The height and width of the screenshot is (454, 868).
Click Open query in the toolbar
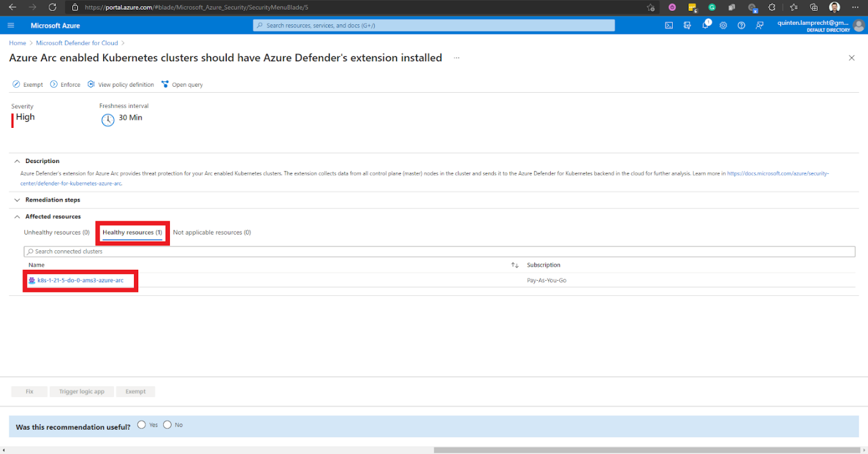(x=182, y=84)
